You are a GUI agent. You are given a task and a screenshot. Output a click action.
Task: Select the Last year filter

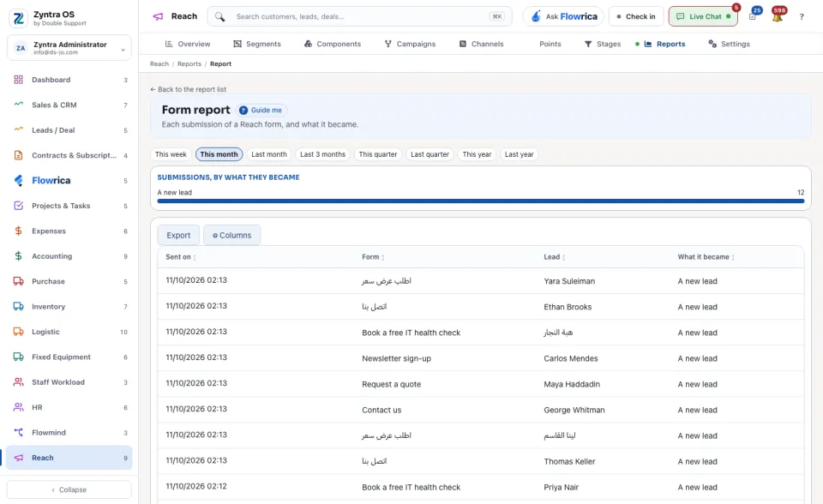click(520, 154)
